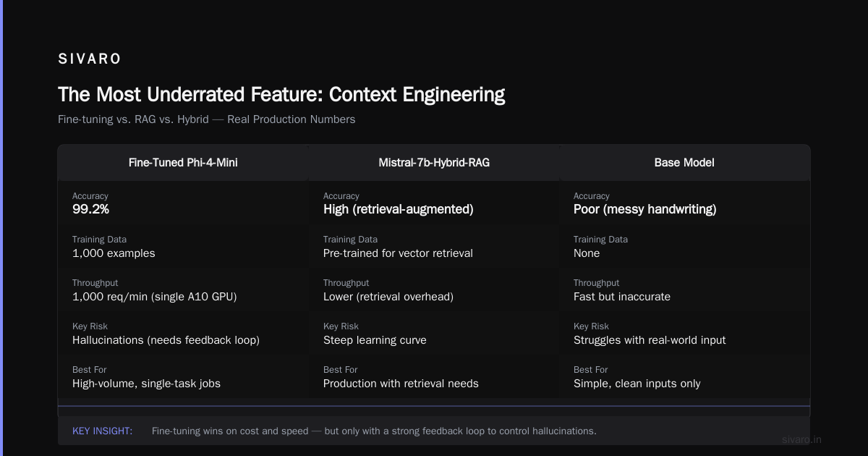
Task: Click 'Production with retrieval needs' cell
Action: 401,384
